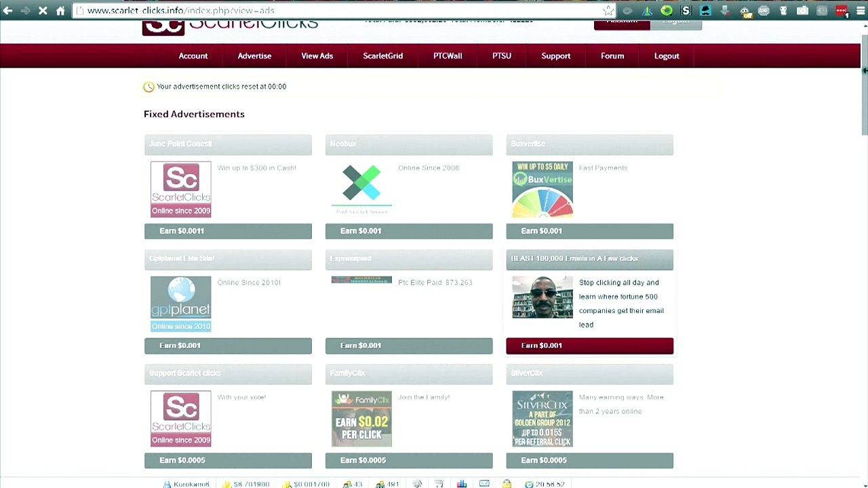Open the Forum menu item
This screenshot has height=488, width=868.
(612, 56)
